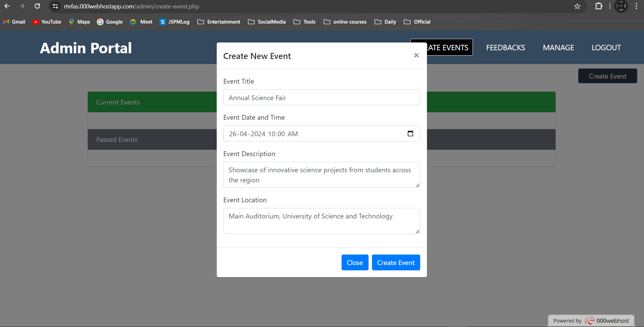This screenshot has width=644, height=327.
Task: Bookmark this page with the star icon
Action: (577, 6)
